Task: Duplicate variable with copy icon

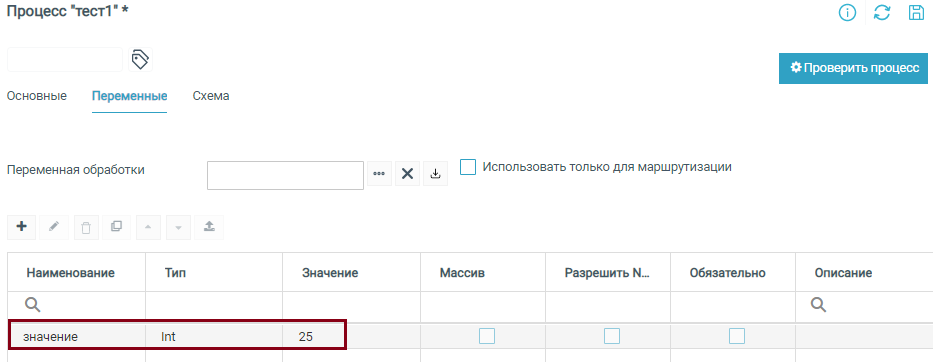Action: click(x=116, y=227)
